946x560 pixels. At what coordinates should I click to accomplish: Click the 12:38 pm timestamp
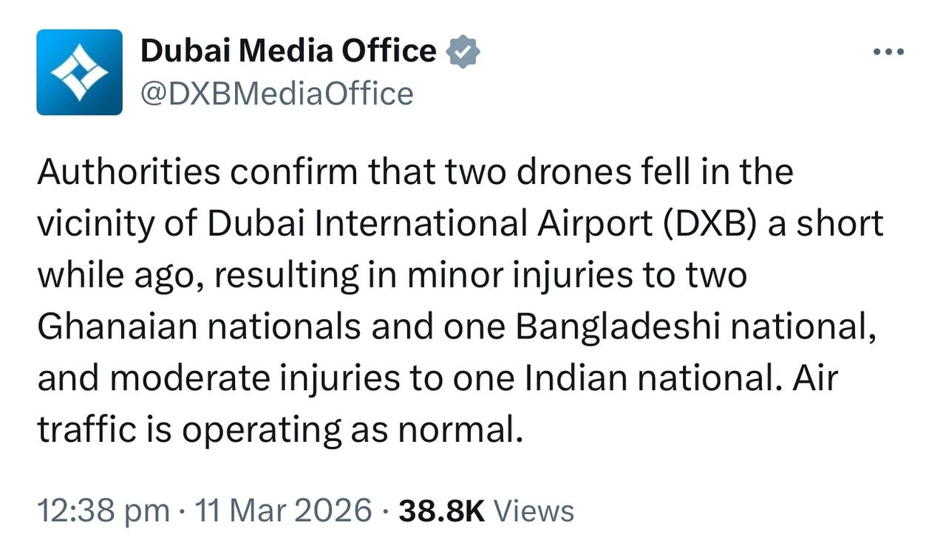click(x=103, y=511)
